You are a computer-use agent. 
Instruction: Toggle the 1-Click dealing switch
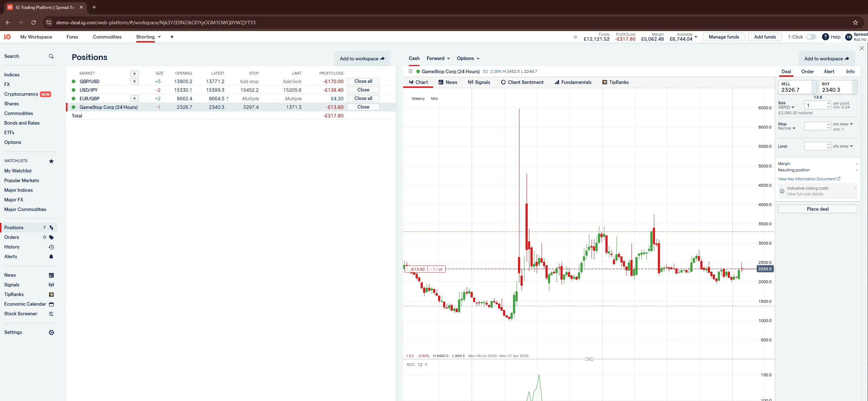(x=811, y=37)
